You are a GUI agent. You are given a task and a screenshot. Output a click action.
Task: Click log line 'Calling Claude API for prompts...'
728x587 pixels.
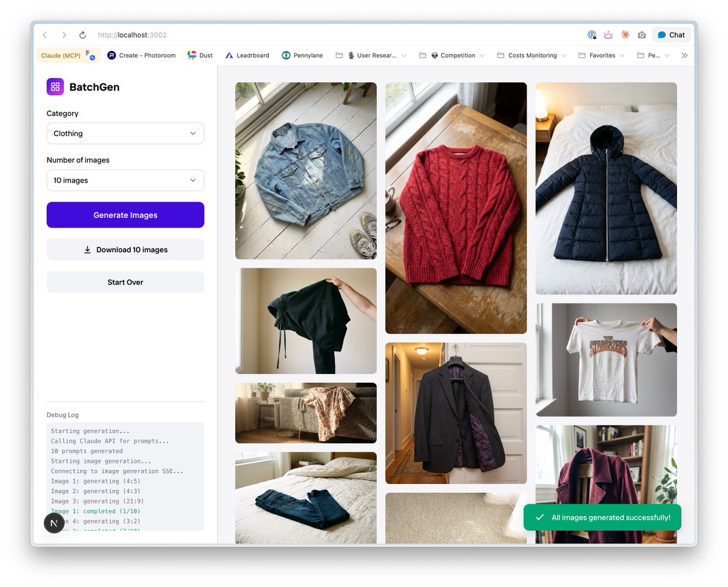pos(110,441)
